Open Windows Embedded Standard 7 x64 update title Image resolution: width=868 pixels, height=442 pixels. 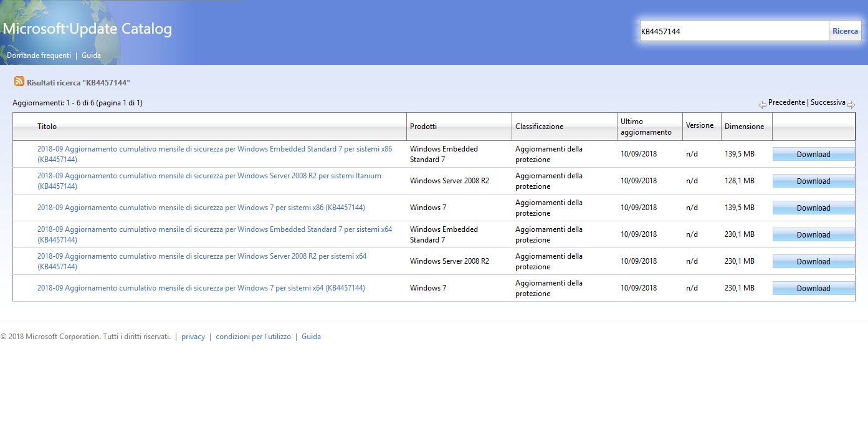214,229
